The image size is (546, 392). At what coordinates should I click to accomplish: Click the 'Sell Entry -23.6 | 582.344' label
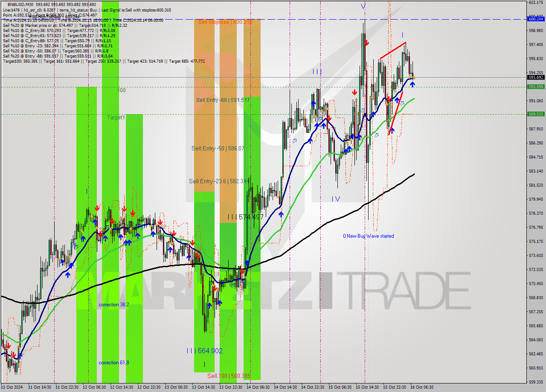219,181
